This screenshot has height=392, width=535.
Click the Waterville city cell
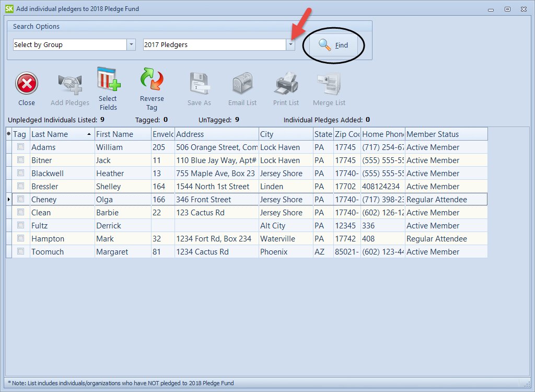[286, 239]
